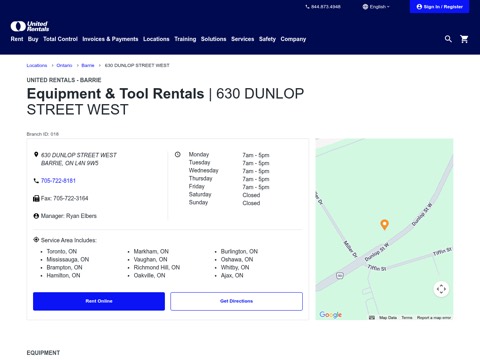
Task: Click the Fax: 705-722-3164 text
Action: pyautogui.click(x=65, y=198)
